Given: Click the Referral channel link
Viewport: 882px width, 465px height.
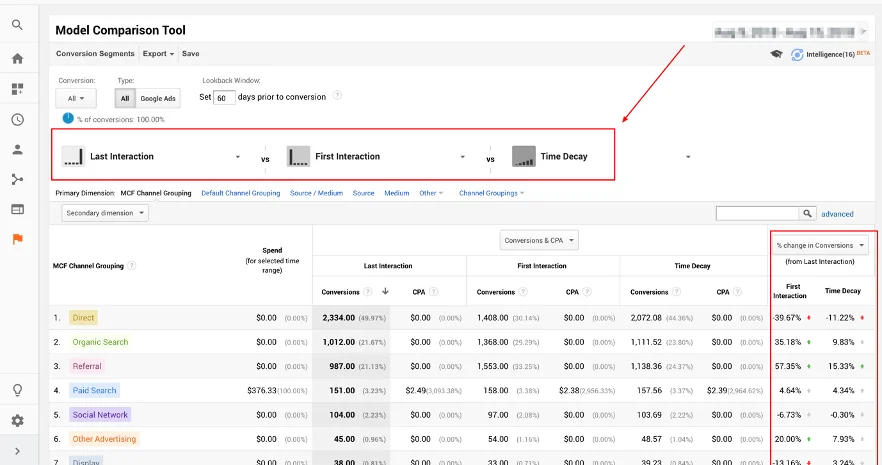Looking at the screenshot, I should [87, 366].
